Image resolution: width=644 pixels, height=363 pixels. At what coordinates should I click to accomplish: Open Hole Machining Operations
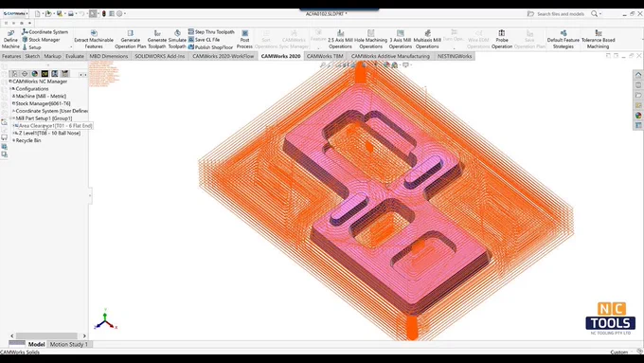click(370, 40)
